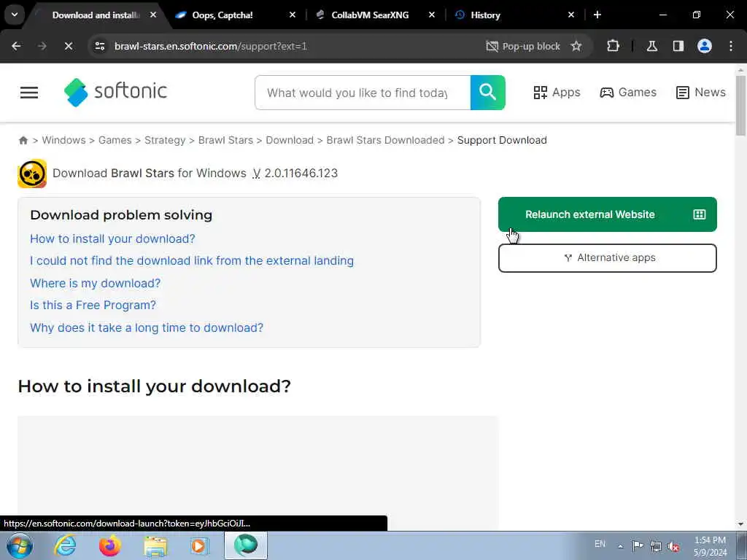Image resolution: width=747 pixels, height=560 pixels.
Task: Open the tab search dropdown arrow
Action: pos(15,15)
